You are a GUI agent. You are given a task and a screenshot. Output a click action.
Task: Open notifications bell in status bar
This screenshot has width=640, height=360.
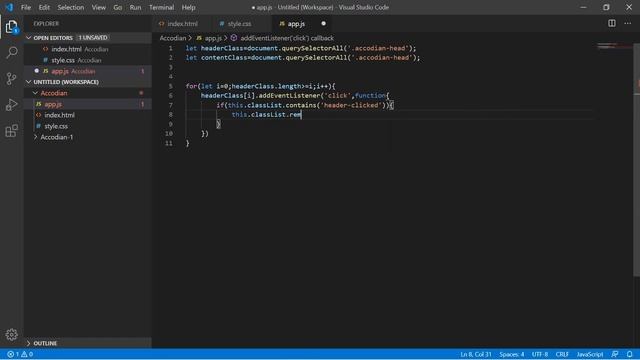click(x=629, y=354)
